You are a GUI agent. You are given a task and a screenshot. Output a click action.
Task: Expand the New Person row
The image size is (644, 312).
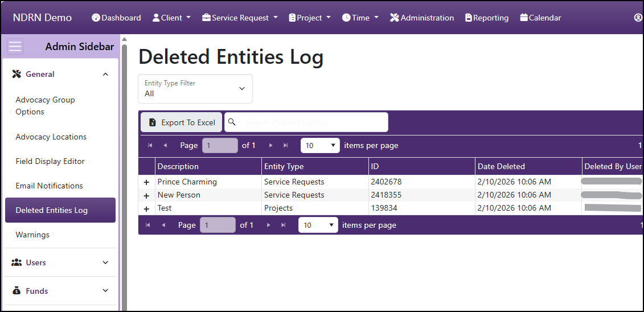click(147, 195)
